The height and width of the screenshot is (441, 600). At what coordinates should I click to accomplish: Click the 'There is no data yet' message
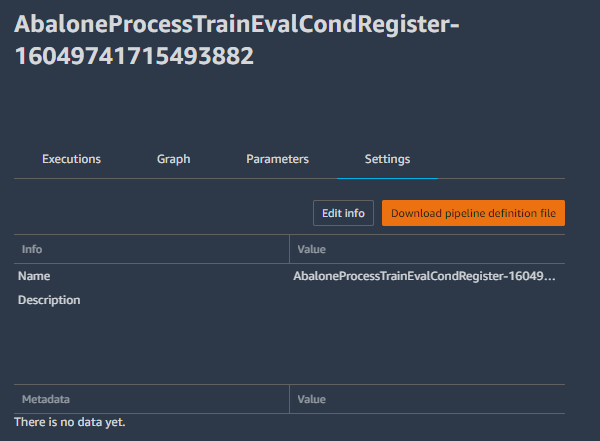click(x=69, y=423)
